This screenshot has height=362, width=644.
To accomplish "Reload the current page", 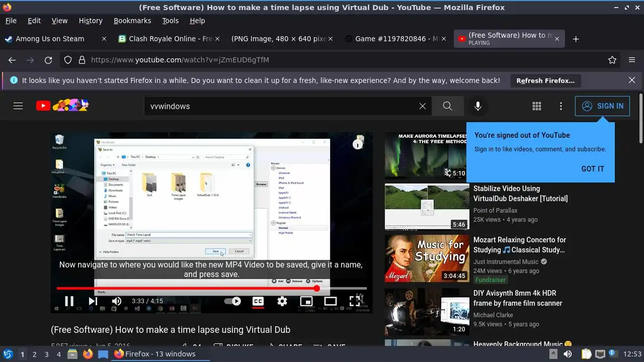I will [x=48, y=60].
